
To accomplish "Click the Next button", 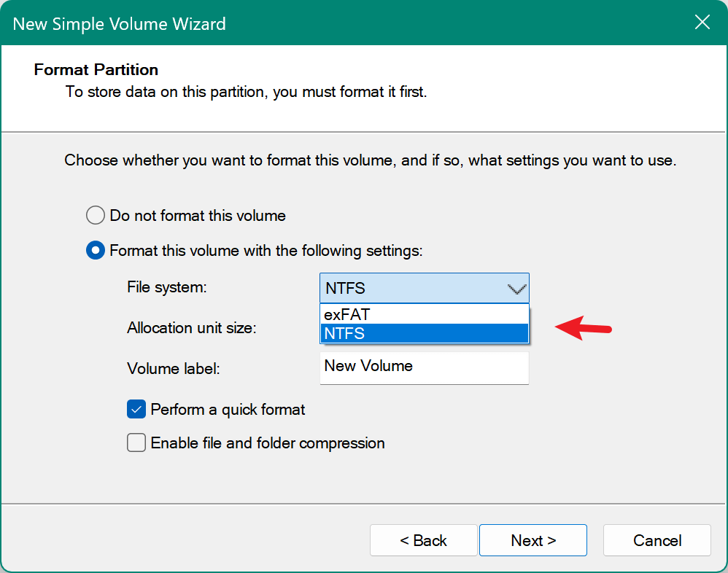I will click(x=533, y=540).
